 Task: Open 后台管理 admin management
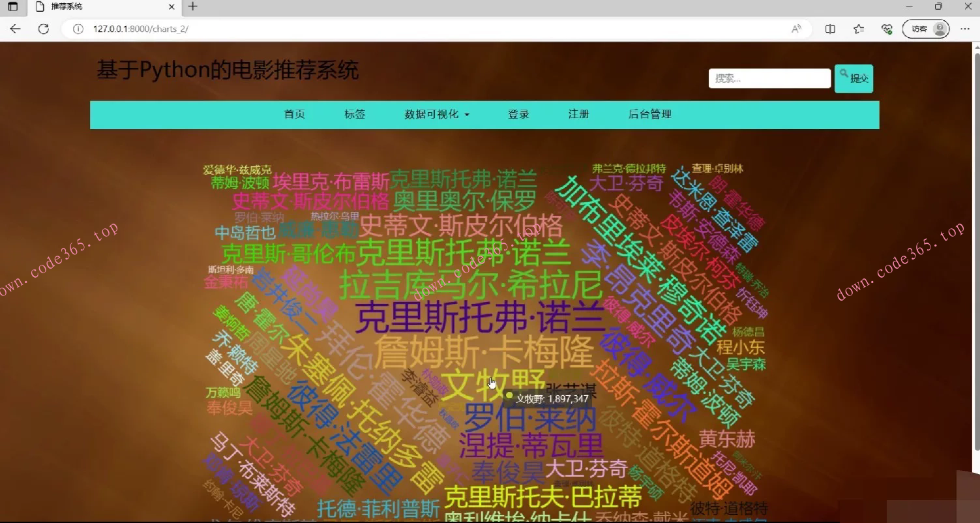649,114
